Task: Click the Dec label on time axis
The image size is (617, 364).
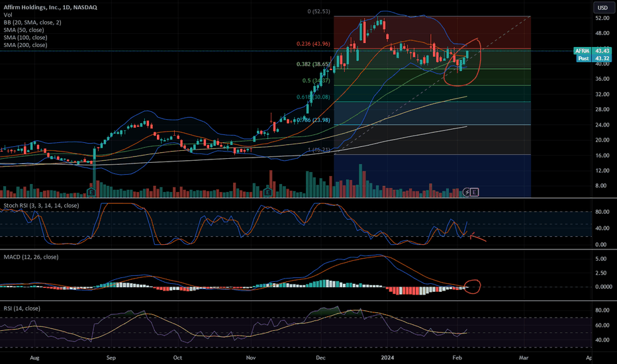Action: [x=320, y=357]
